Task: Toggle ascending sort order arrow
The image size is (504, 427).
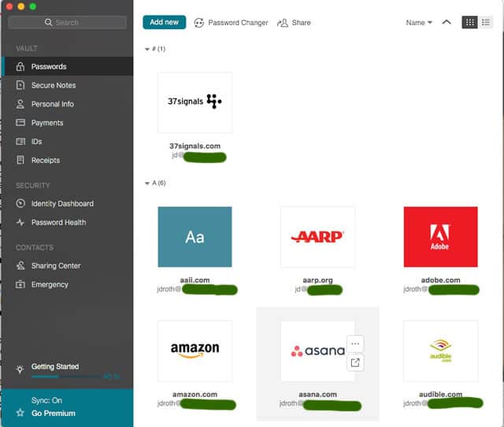Action: (x=447, y=22)
